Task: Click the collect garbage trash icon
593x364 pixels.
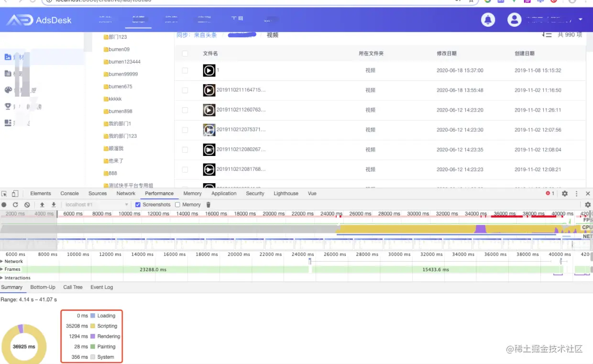Action: point(208,205)
